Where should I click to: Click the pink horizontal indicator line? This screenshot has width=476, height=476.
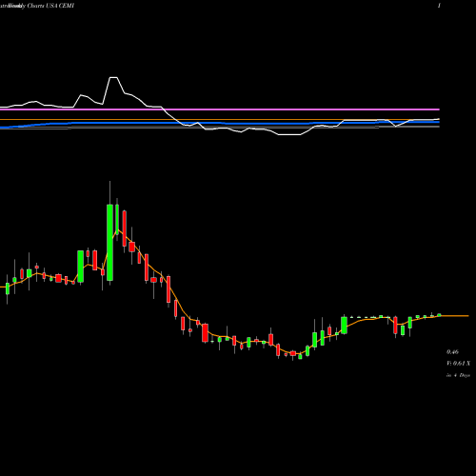(220, 109)
